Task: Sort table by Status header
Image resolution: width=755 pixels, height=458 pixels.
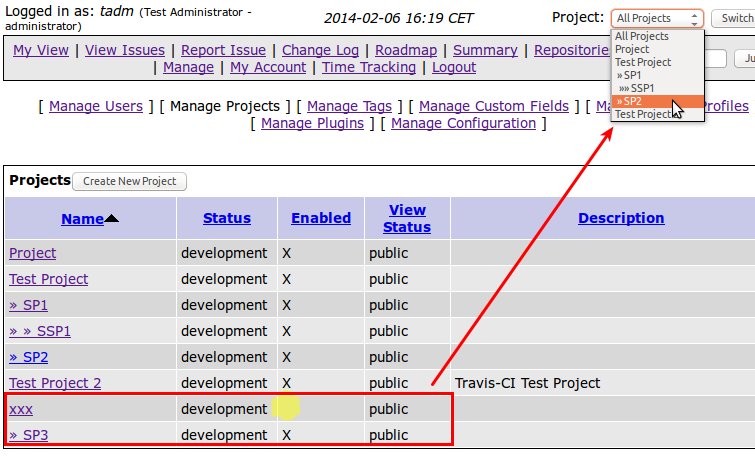Action: (227, 218)
